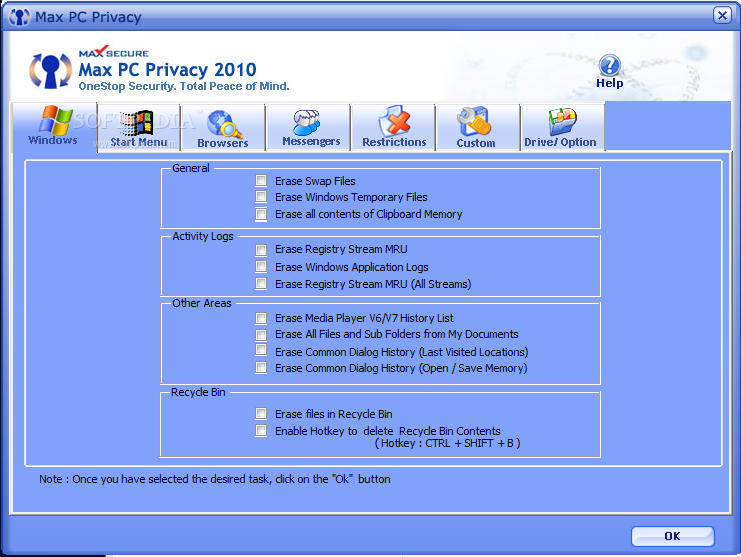
Task: Switch to Drive/Option tab
Action: tap(562, 128)
